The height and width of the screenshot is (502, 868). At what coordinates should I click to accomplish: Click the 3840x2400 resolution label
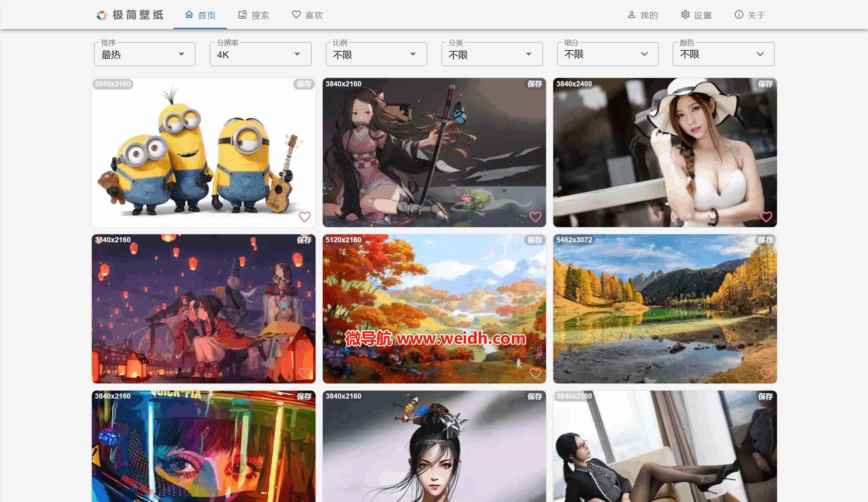coord(574,84)
